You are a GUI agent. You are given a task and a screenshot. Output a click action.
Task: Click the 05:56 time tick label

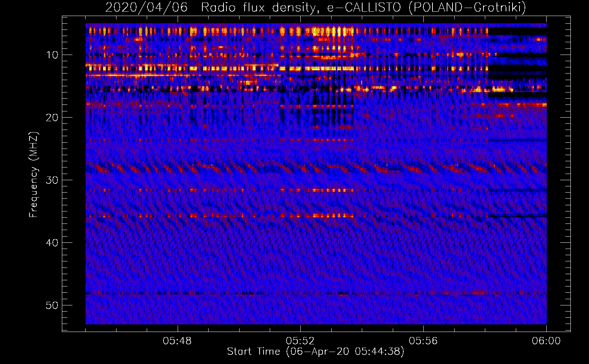[x=423, y=341]
